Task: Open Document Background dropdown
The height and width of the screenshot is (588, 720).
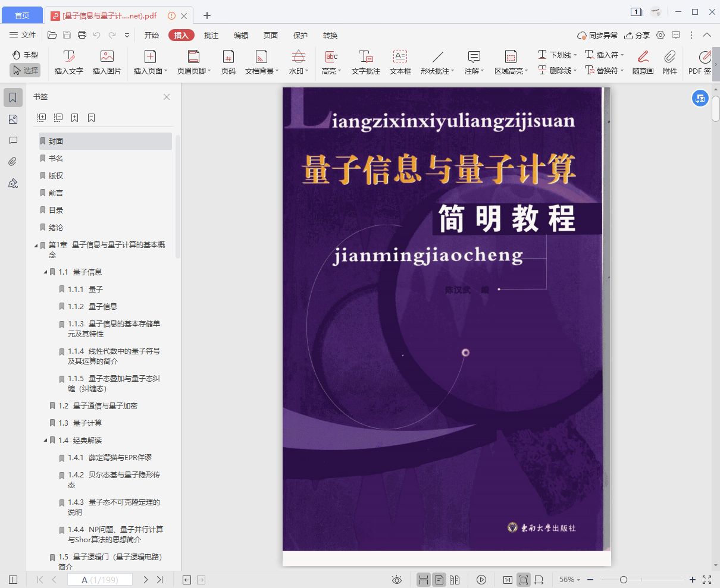Action: [x=262, y=62]
